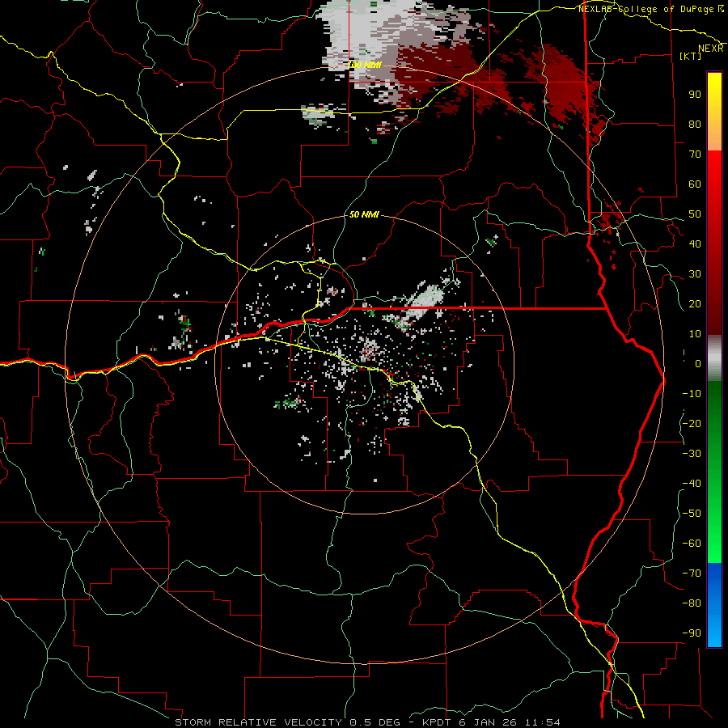The image size is (728, 728).
Task: Click the -60 kt scale label
Action: point(692,544)
